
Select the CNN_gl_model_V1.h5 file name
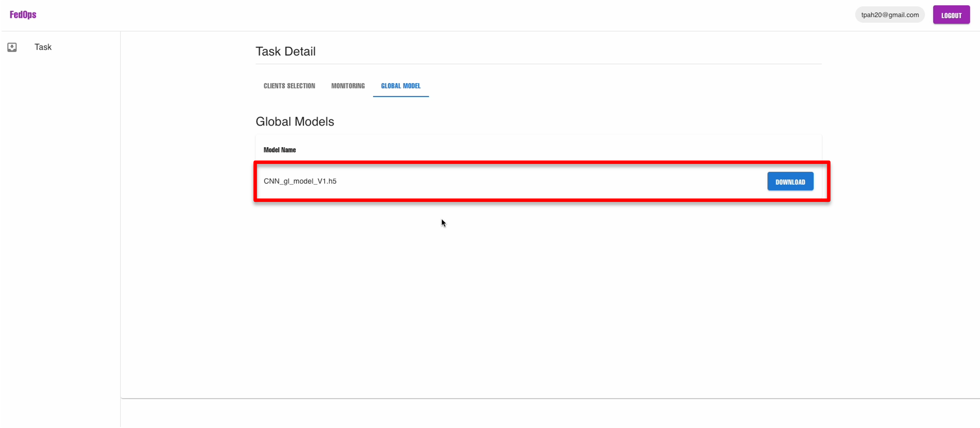(x=300, y=181)
